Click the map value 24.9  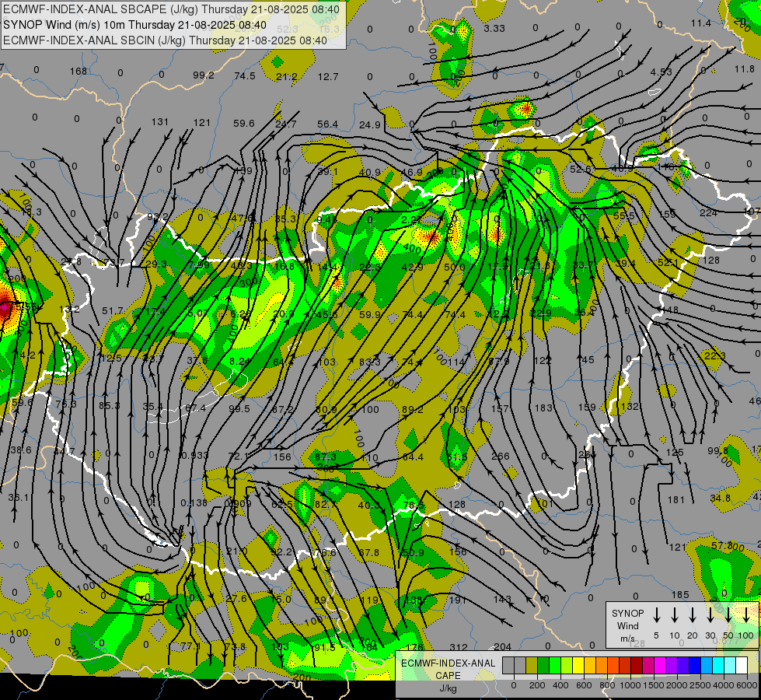[370, 125]
